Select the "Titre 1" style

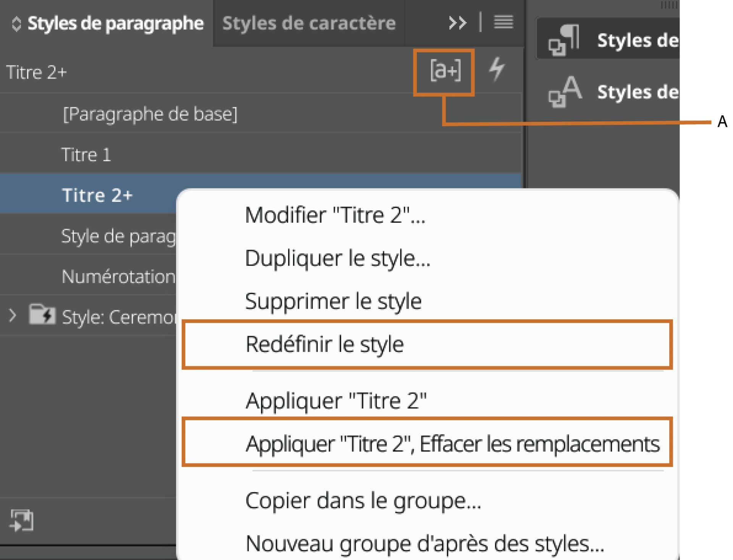87,154
